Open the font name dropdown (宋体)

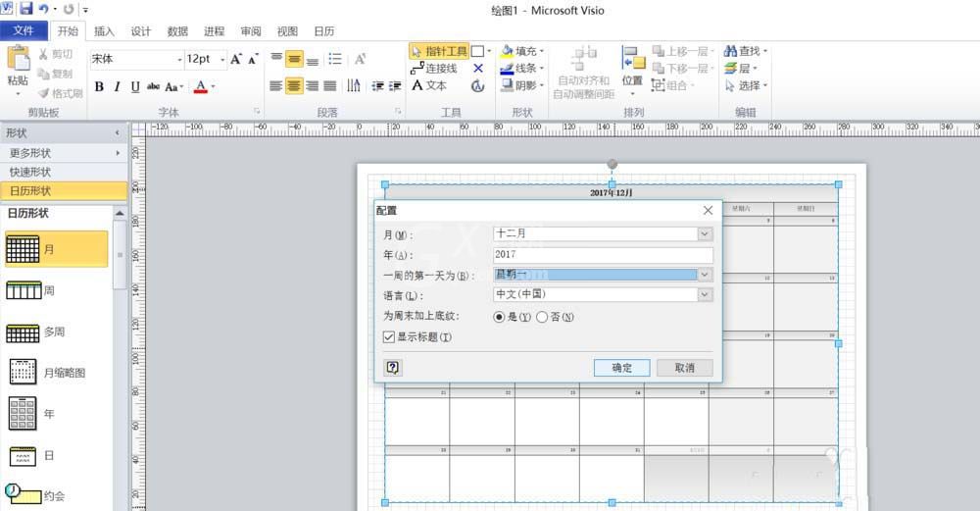[x=179, y=60]
